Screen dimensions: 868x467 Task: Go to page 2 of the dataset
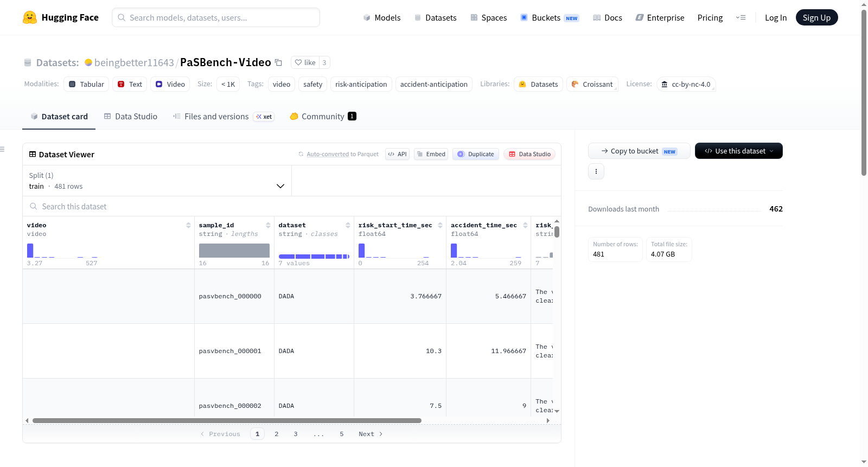277,434
